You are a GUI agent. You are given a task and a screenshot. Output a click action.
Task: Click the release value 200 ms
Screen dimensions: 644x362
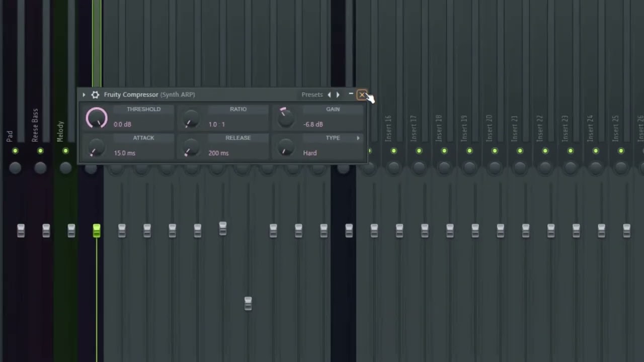(218, 153)
